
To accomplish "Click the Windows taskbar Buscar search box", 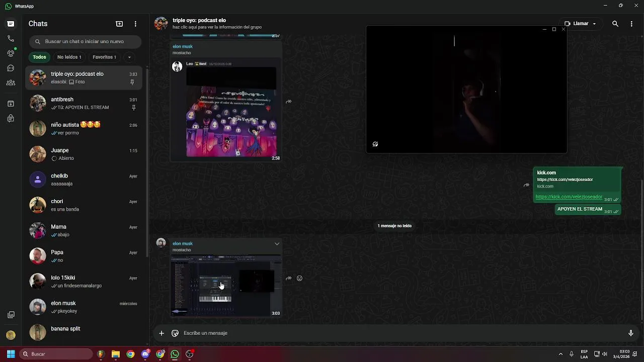I will (56, 354).
